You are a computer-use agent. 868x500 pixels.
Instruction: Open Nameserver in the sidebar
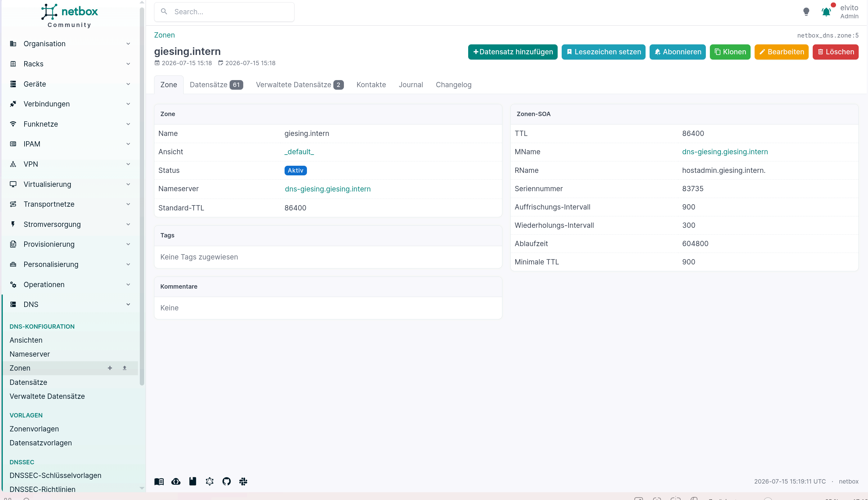(30, 354)
